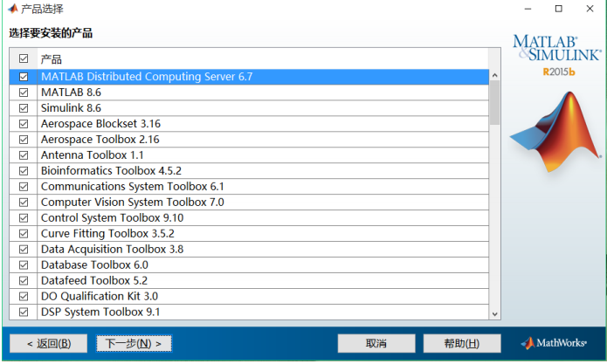
Task: Toggle the DSP System Toolbox 9.1 checkbox
Action: tap(24, 312)
